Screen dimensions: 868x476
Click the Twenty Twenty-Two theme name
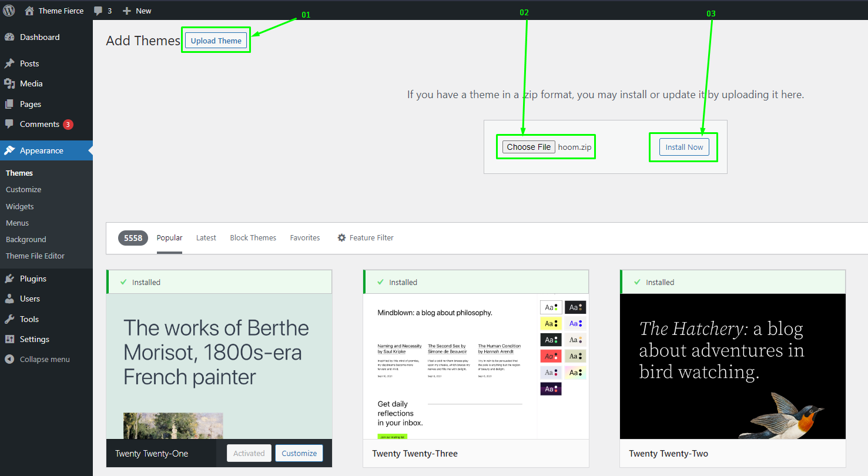pos(668,454)
